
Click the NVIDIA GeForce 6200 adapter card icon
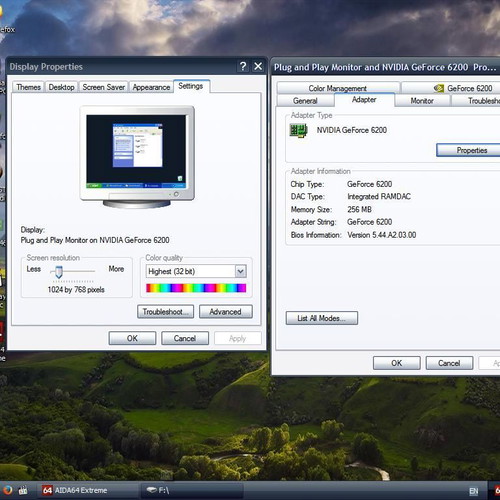point(298,130)
